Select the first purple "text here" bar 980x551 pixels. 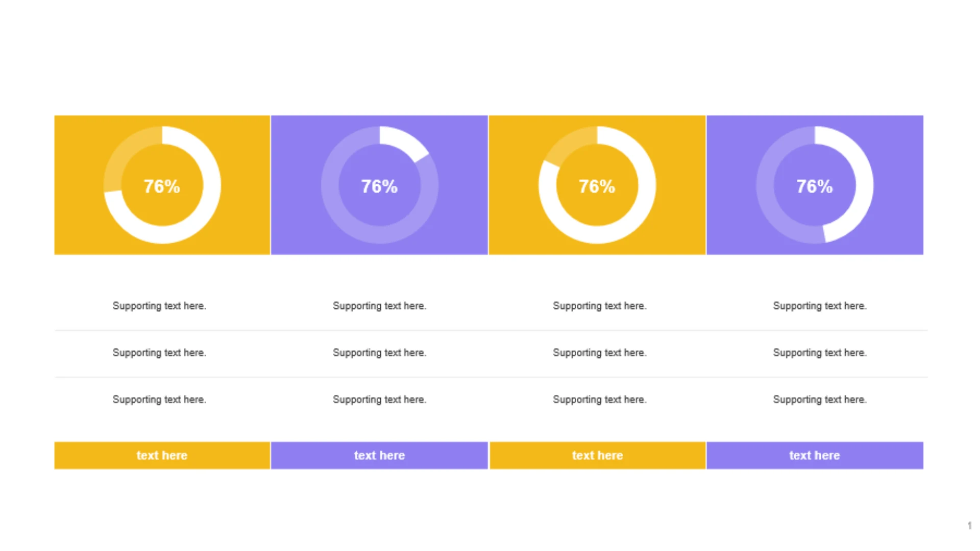tap(379, 455)
